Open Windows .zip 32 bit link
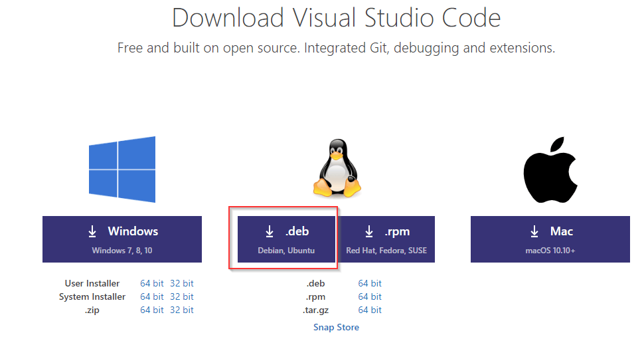 [x=181, y=310]
